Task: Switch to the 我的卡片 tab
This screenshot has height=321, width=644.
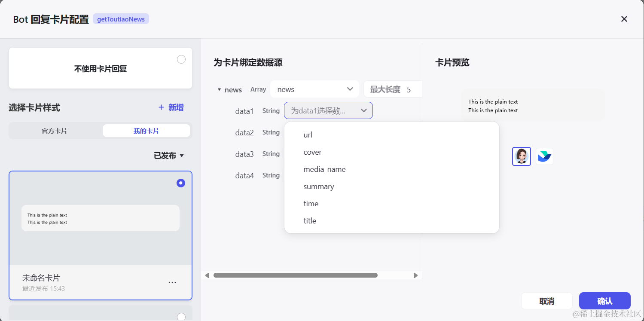Action: click(147, 131)
